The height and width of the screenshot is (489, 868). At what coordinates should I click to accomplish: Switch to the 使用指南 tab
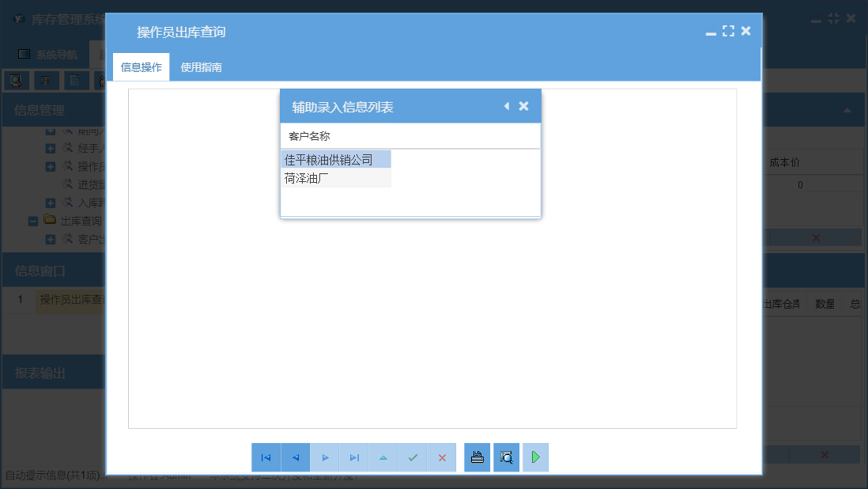coord(201,67)
